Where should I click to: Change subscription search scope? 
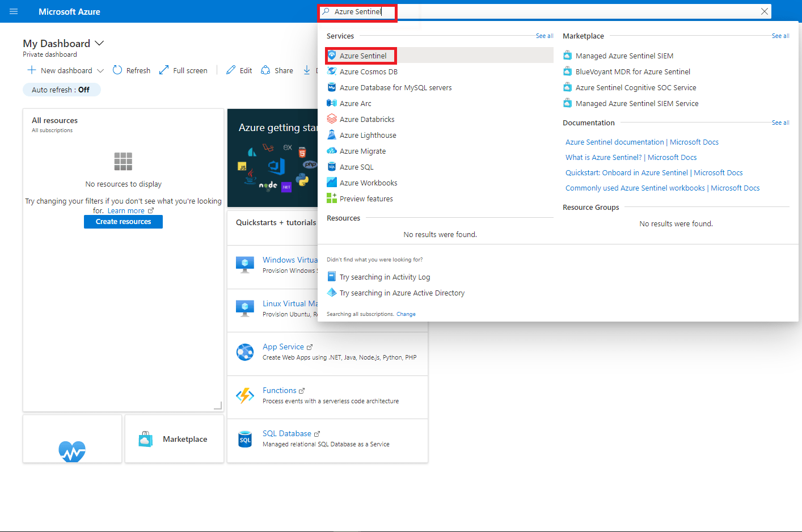point(406,314)
